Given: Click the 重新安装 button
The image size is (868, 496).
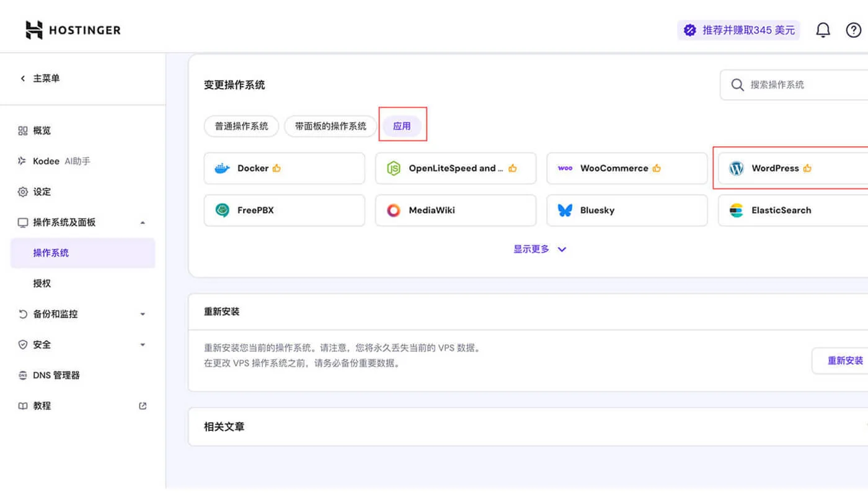Looking at the screenshot, I should tap(846, 360).
